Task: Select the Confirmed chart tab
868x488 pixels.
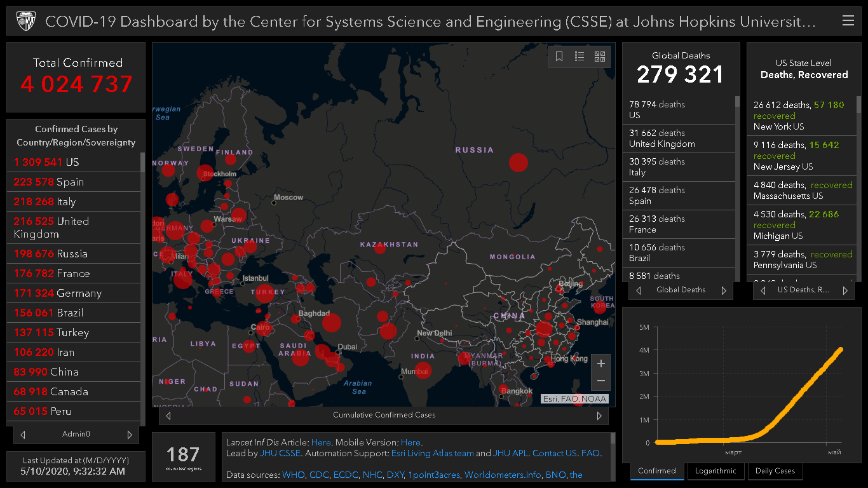Action: click(x=657, y=471)
